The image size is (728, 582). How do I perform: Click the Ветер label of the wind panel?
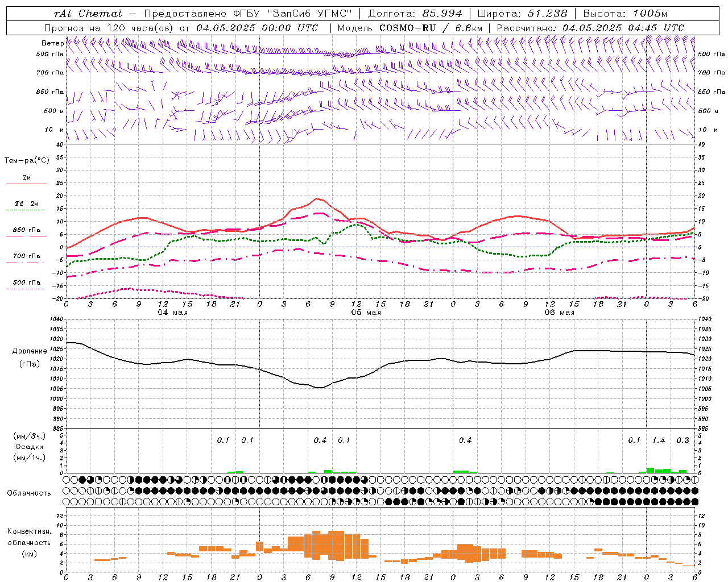[x=52, y=43]
